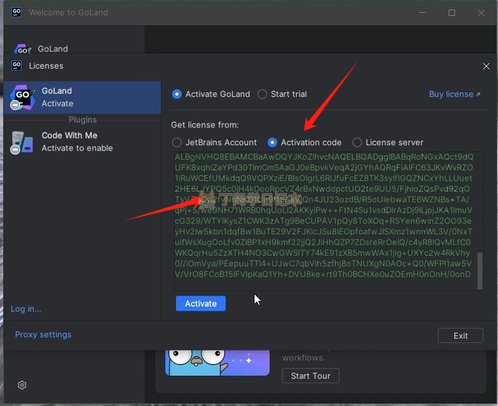Click the 'Licenses' dialog title text
The width and height of the screenshot is (498, 406).
tap(46, 66)
